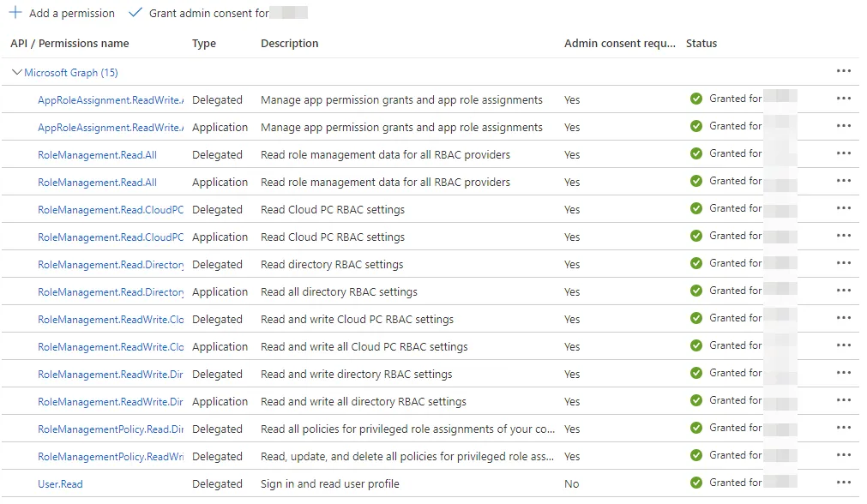Click the Description column header
The image size is (867, 504).
pos(289,44)
